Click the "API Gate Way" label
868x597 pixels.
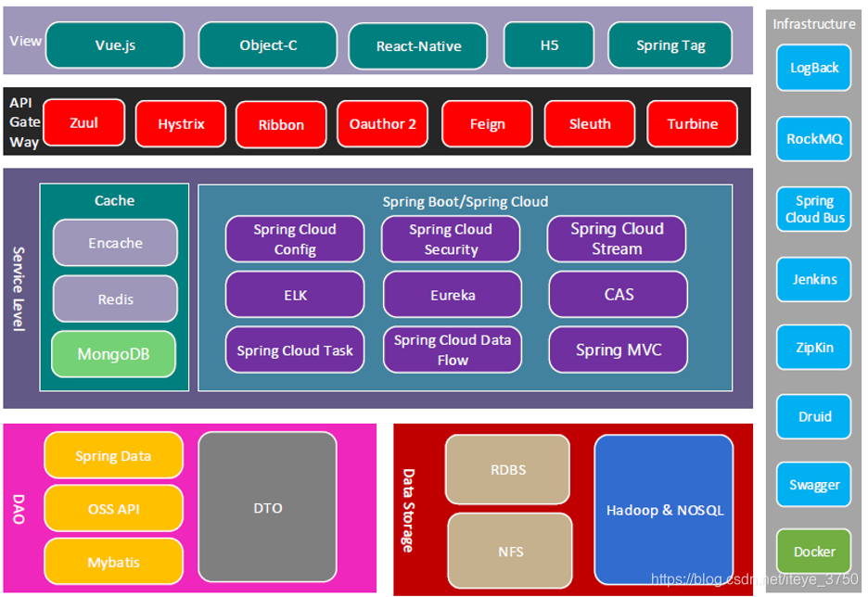(24, 122)
